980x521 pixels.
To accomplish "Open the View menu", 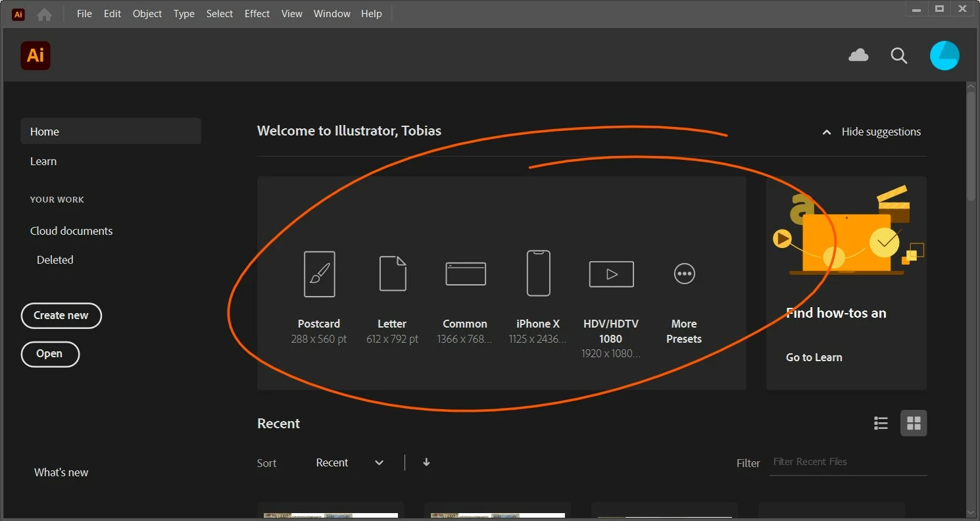I will coord(292,14).
